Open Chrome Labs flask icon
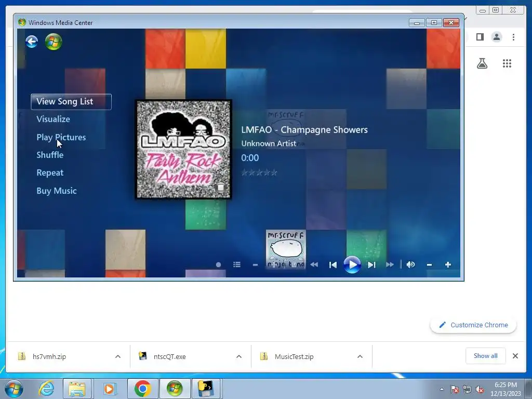This screenshot has height=399, width=532. coord(482,63)
